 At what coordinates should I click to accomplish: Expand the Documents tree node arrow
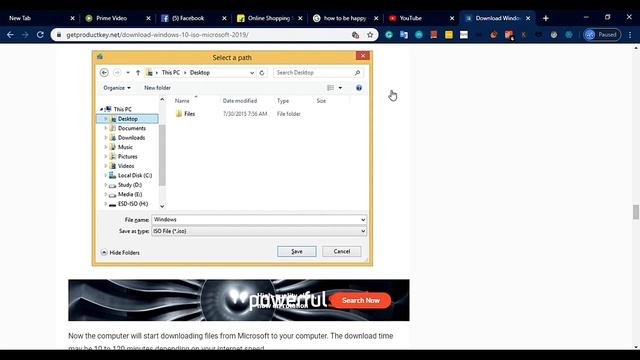coord(106,128)
